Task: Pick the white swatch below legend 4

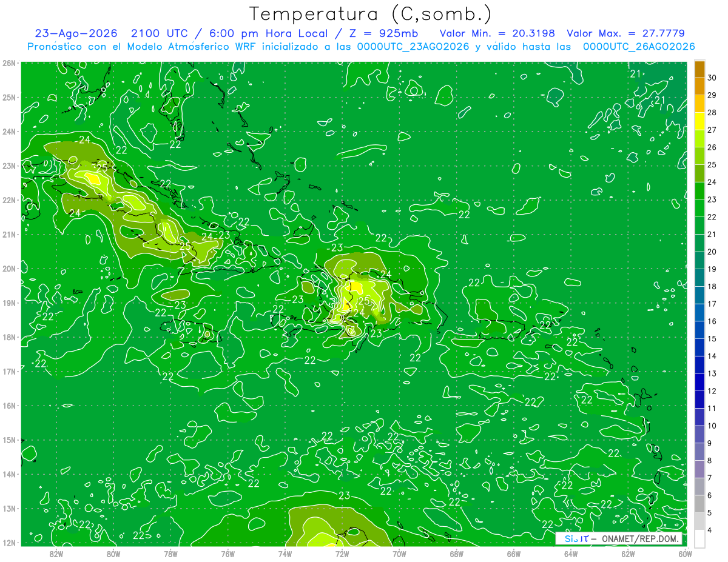Action: [x=699, y=538]
